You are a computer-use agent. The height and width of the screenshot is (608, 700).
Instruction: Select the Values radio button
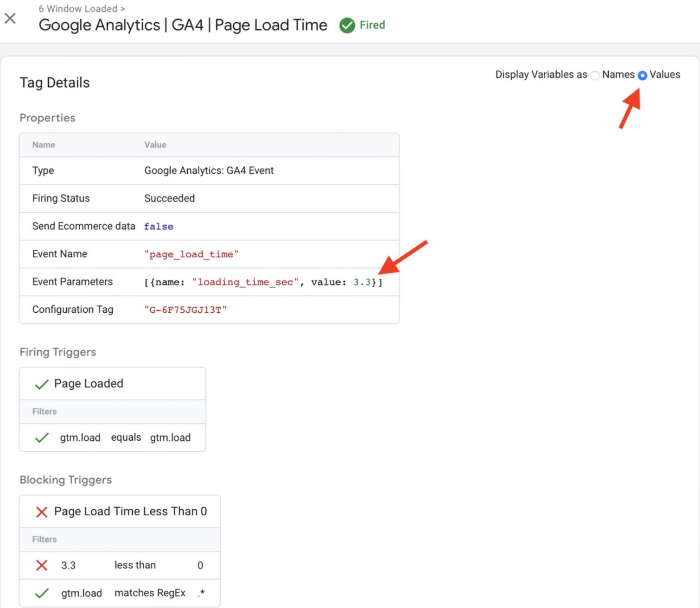[642, 75]
